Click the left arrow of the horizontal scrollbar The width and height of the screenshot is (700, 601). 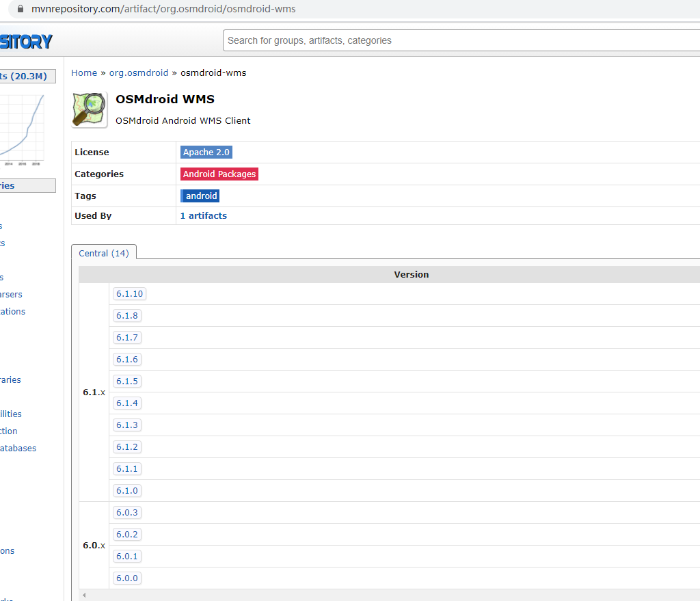coord(83,595)
